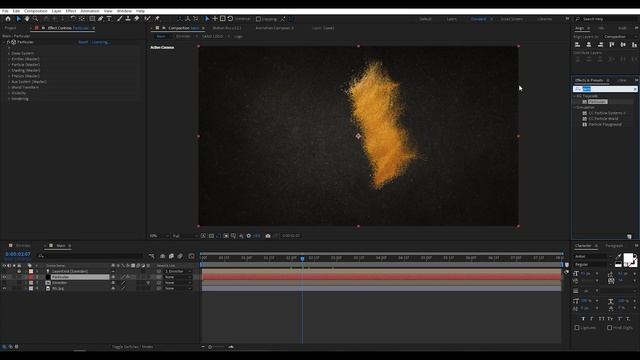640x360 pixels.
Task: Expand the Particle (Master) property group
Action: coord(9,65)
